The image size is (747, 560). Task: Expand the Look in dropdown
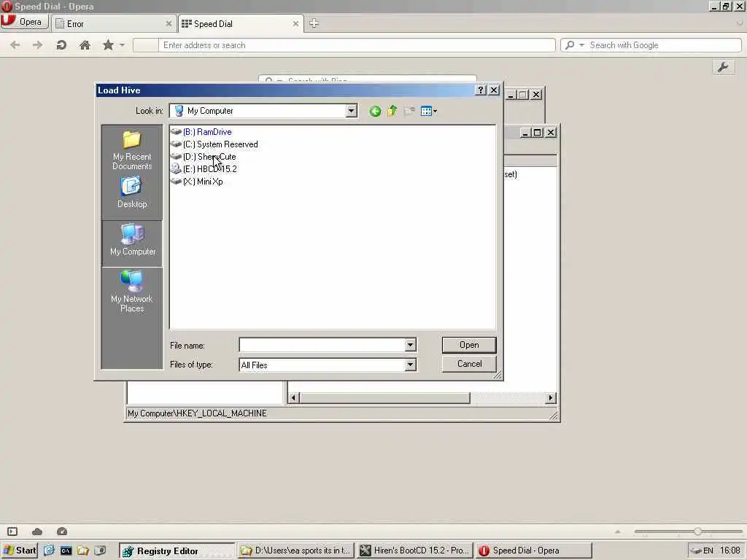351,111
